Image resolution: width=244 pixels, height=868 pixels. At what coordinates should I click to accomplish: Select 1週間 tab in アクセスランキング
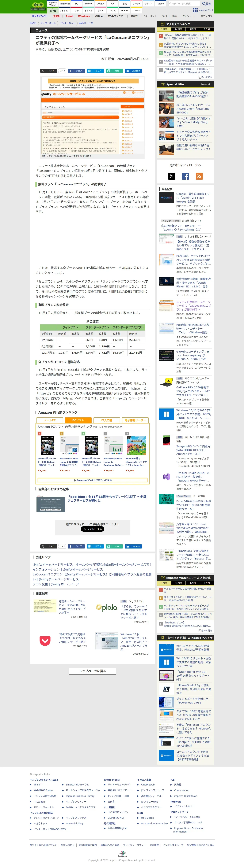[x=192, y=29]
